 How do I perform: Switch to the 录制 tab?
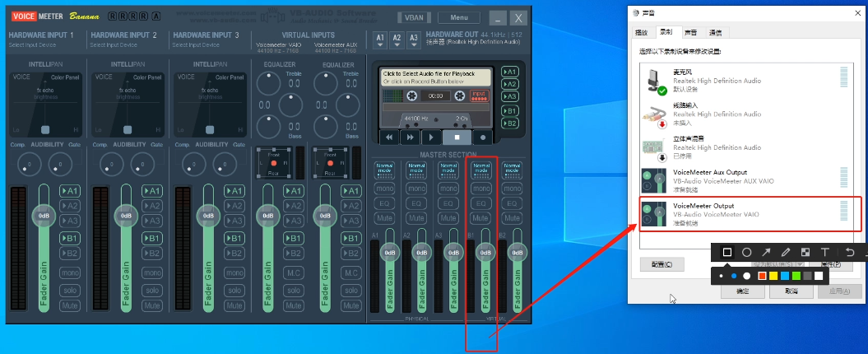(666, 32)
